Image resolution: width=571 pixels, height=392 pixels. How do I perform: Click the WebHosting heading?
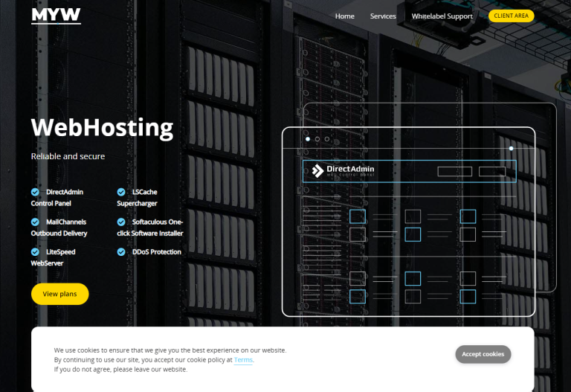(102, 128)
